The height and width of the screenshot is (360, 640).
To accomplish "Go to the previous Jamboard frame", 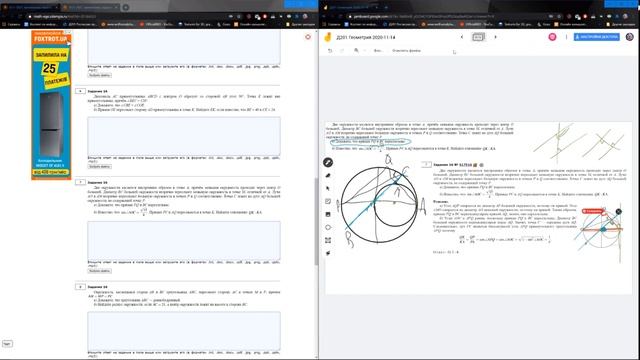I will (x=462, y=37).
